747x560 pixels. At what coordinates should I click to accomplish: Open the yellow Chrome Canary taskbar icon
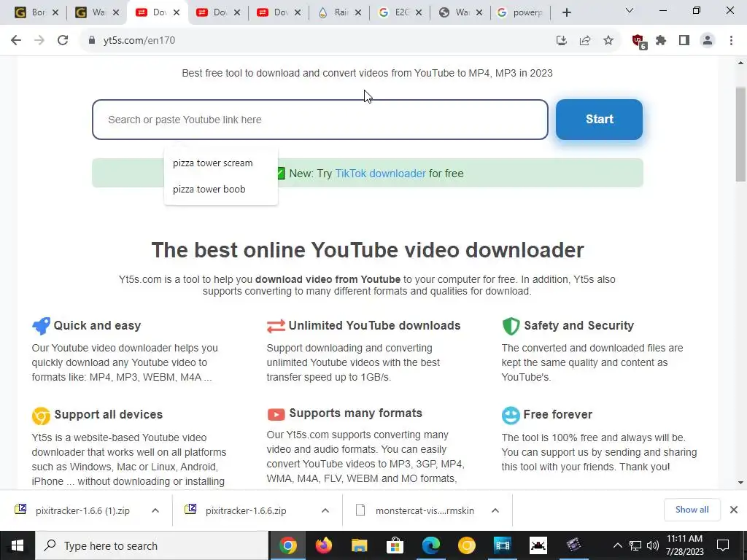466,545
